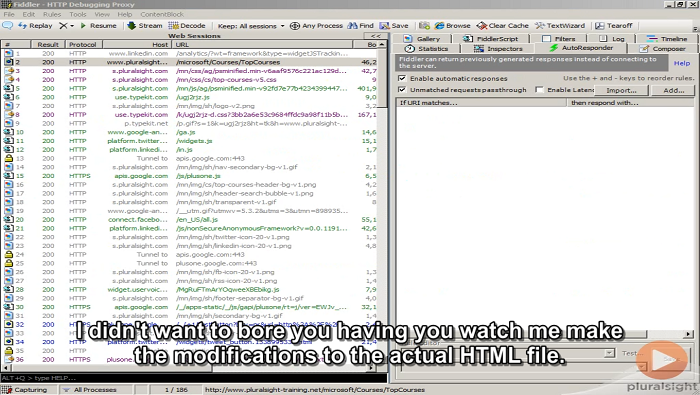Select session 2 pluralsight TopCourses row
The image size is (700, 395).
191,62
